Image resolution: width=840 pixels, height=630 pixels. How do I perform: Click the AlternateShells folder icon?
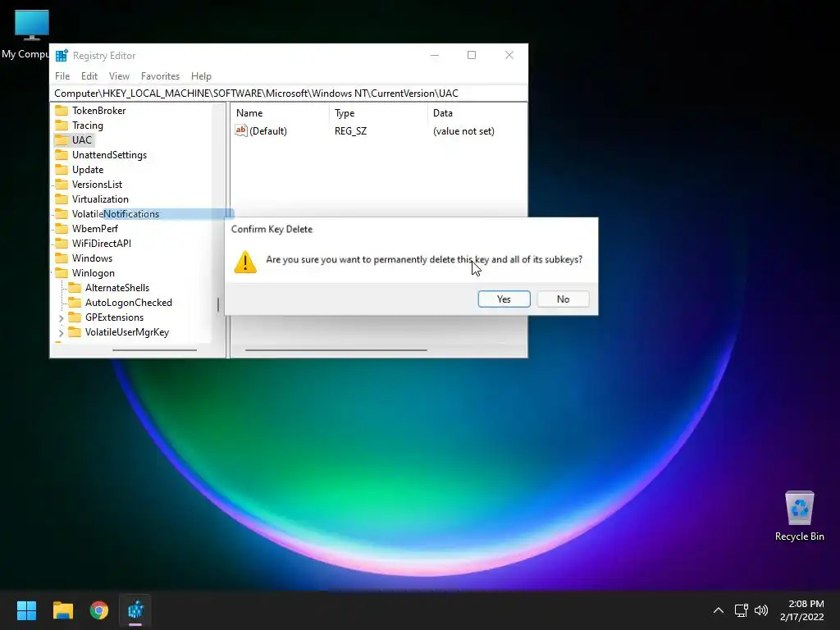tap(75, 288)
